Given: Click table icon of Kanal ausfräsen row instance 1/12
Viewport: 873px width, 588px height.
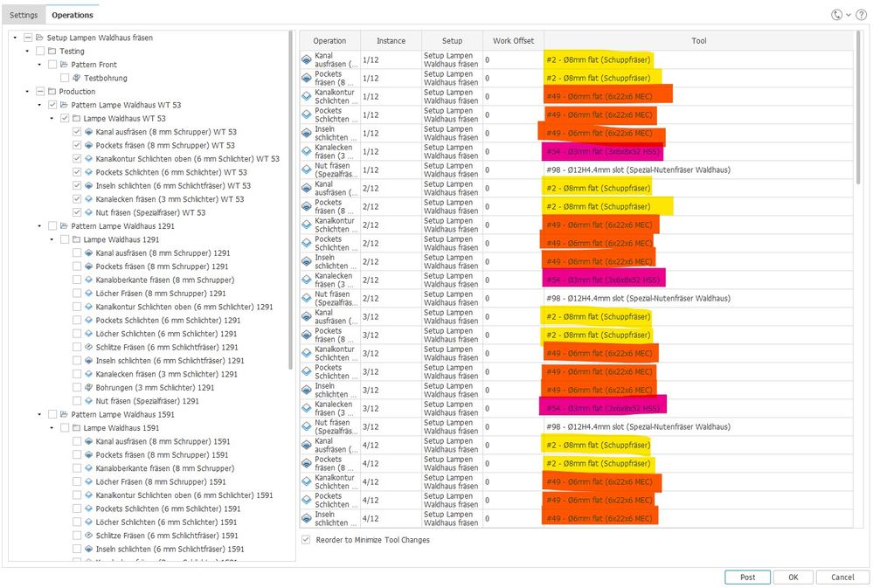Looking at the screenshot, I should coord(306,59).
